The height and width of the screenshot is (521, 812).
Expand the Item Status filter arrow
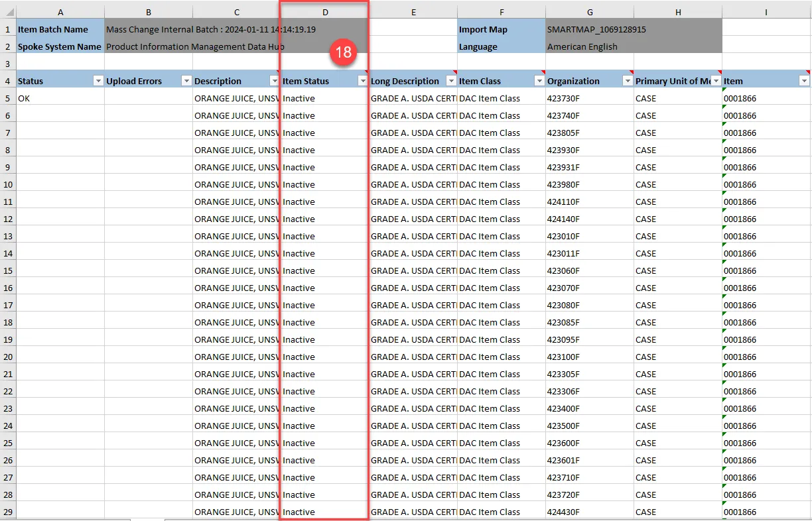(362, 81)
